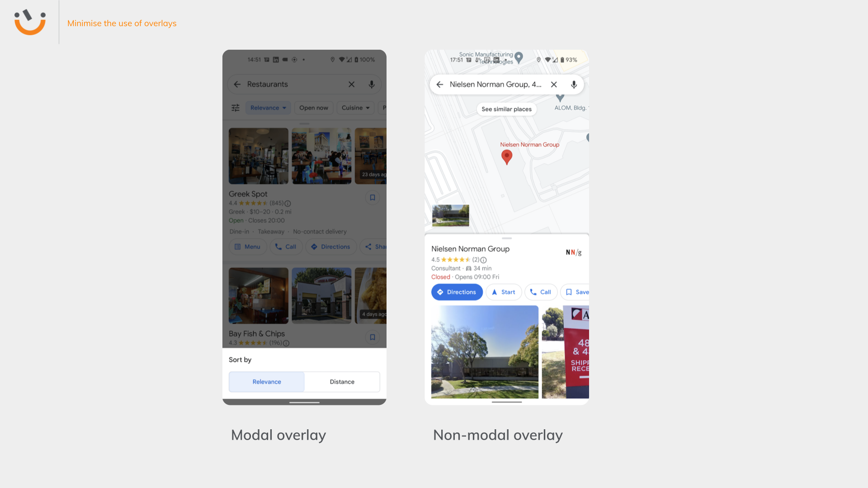Click the Directions button for Greek Spot
The height and width of the screenshot is (488, 868).
330,246
